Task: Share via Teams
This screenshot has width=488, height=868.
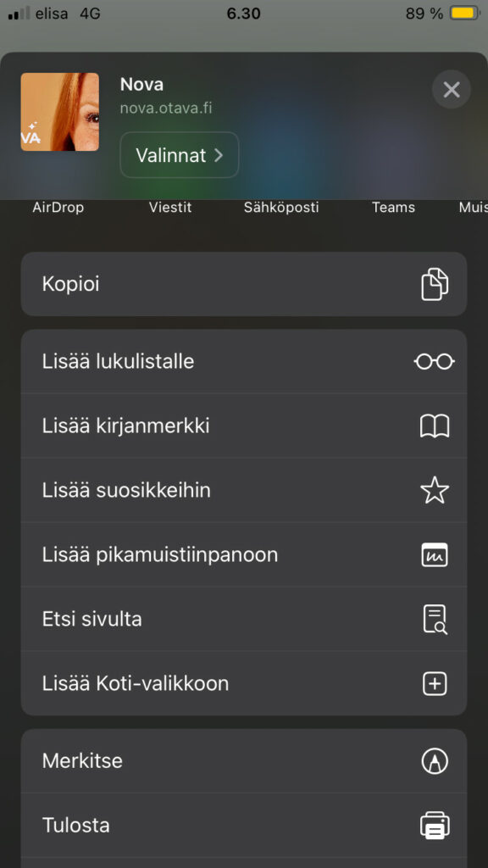Action: [x=393, y=208]
